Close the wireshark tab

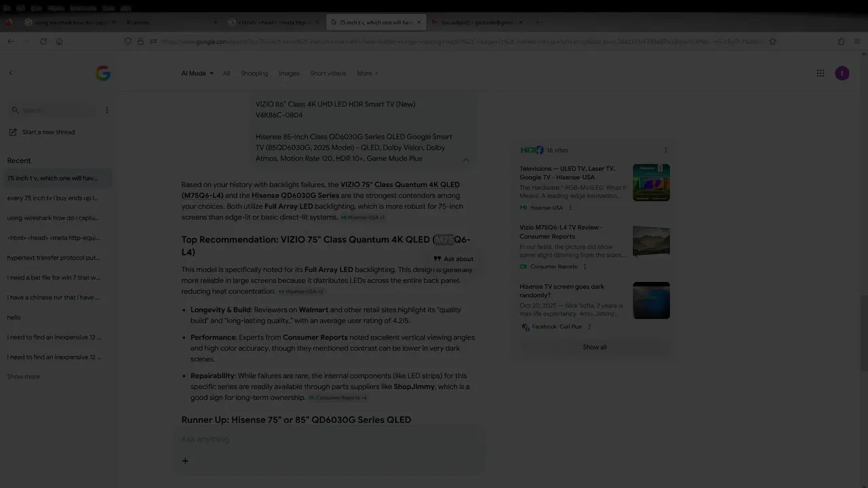coord(113,22)
